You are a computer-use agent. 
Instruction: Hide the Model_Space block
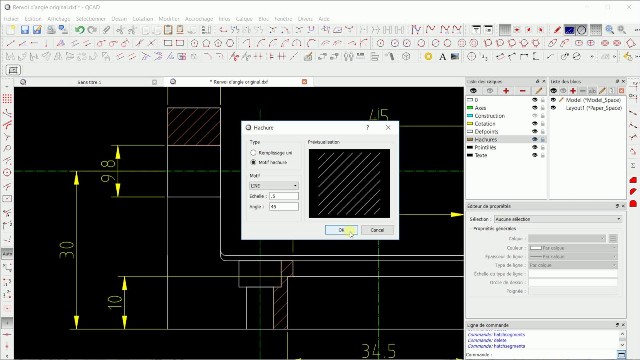coord(553,100)
